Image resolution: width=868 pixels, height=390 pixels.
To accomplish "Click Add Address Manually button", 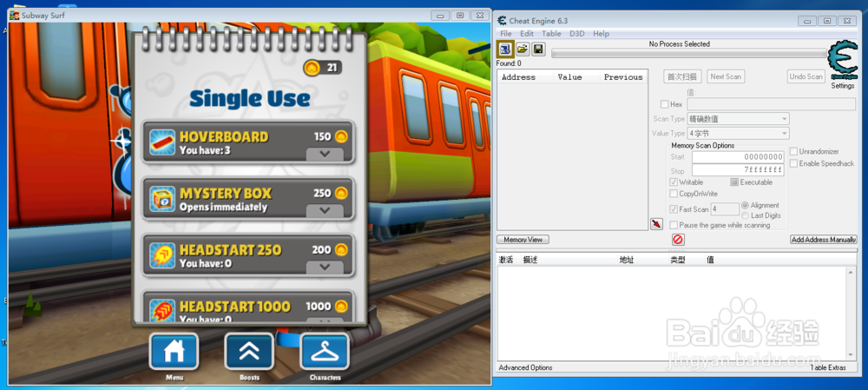I will pos(823,240).
